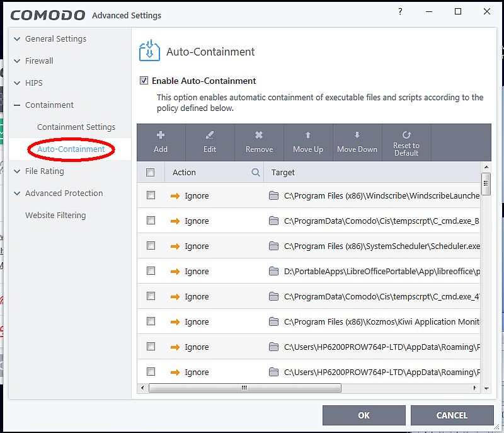Click the Add rule plus icon

click(x=161, y=135)
